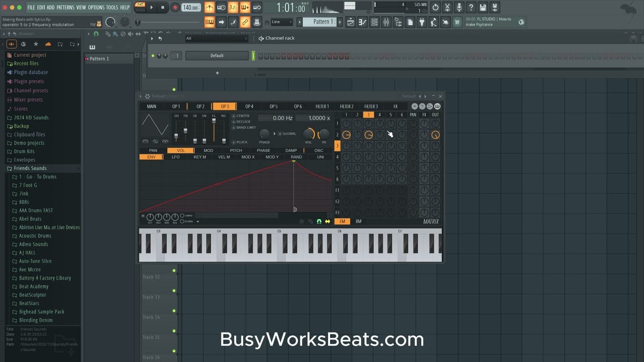Screen dimensions: 644x362
Task: Select browser favorites star tab icon
Action: (35, 44)
